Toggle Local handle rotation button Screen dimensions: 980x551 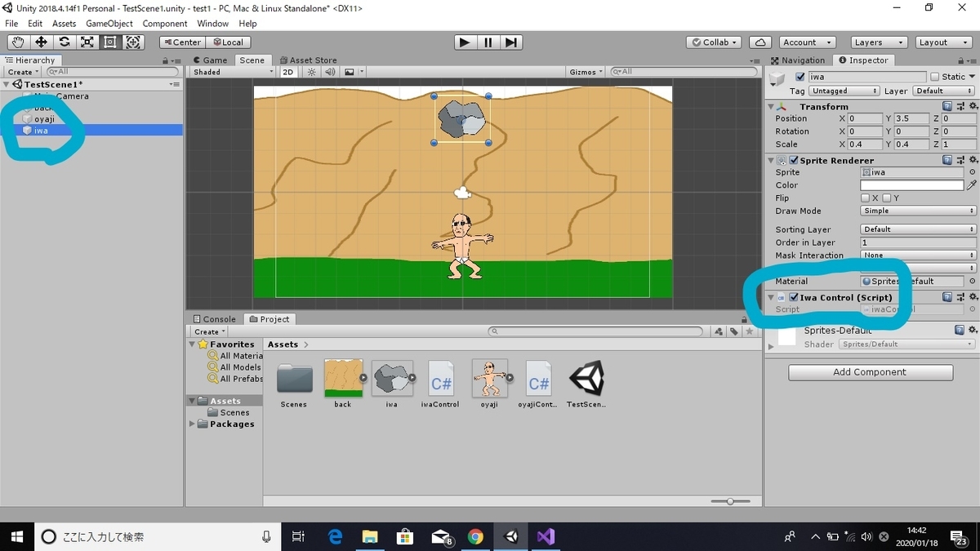pos(229,42)
